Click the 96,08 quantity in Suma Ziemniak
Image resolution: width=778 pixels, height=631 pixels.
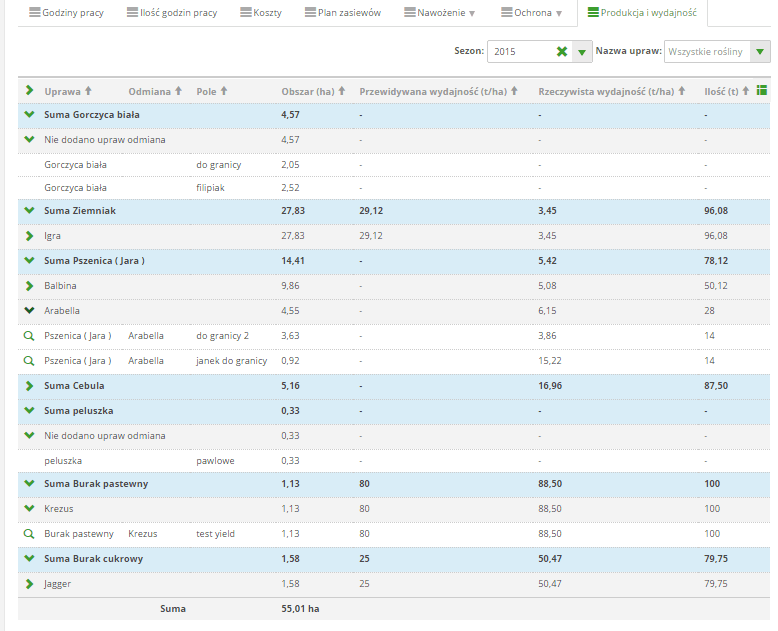(716, 211)
